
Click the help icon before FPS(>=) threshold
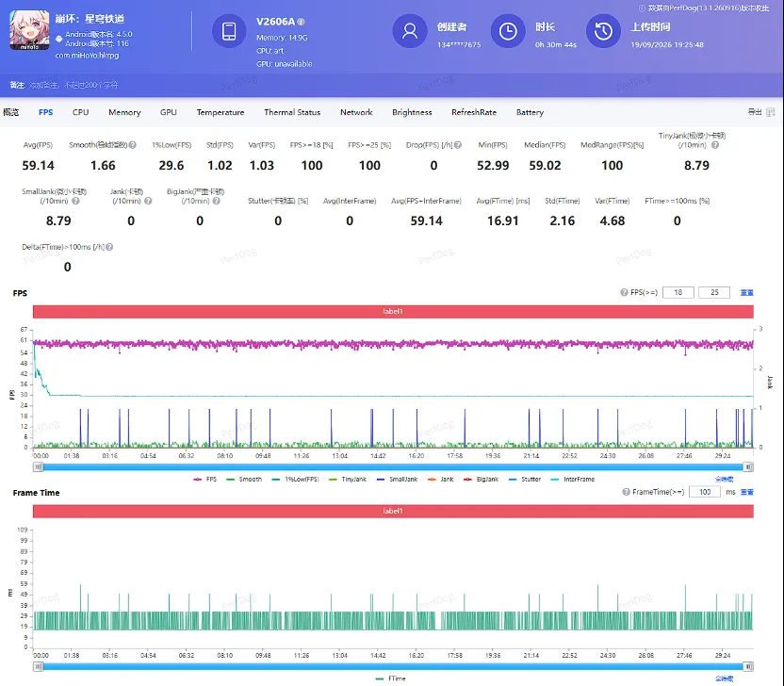tap(624, 292)
